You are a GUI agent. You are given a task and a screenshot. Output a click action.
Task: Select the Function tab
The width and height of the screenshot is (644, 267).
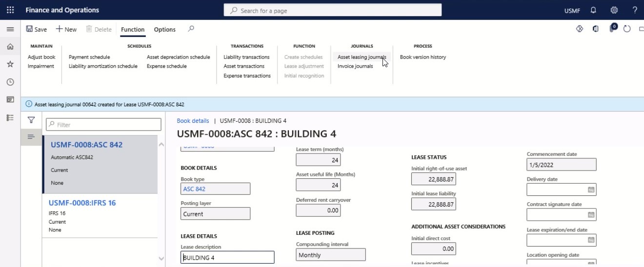(x=133, y=29)
